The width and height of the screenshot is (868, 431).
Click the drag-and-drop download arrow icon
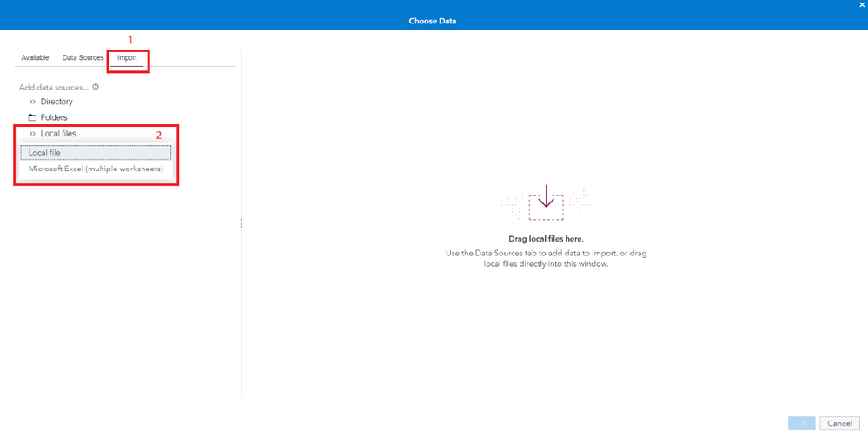click(x=546, y=203)
